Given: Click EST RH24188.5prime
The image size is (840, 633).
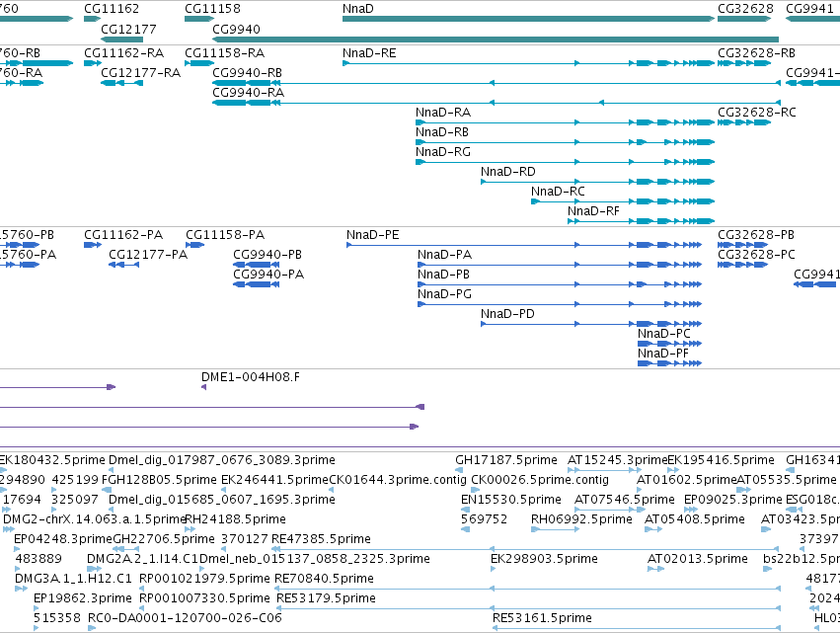Looking at the screenshot, I should coord(235,519).
